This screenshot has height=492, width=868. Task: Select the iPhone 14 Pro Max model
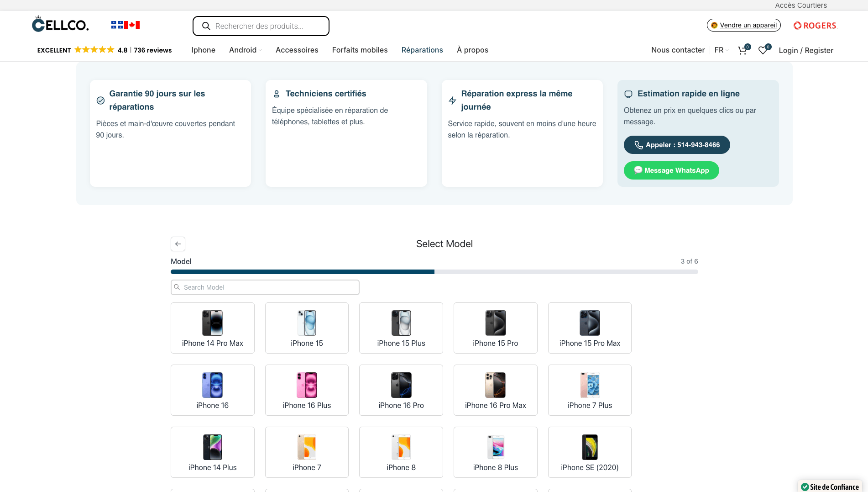213,328
